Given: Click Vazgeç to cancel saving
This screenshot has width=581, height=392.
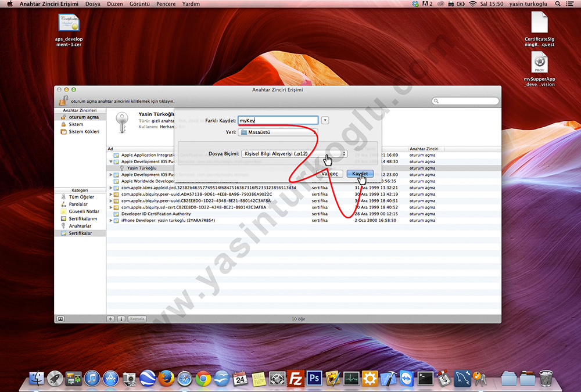Looking at the screenshot, I should click(x=329, y=174).
